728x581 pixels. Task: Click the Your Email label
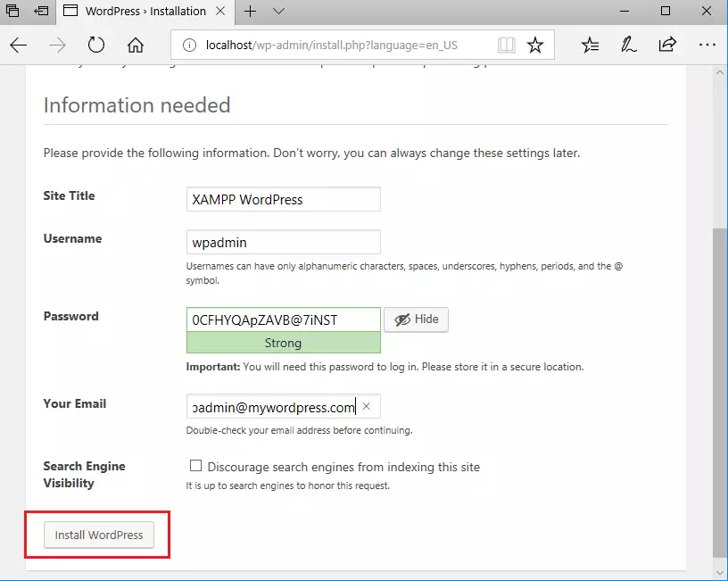74,403
